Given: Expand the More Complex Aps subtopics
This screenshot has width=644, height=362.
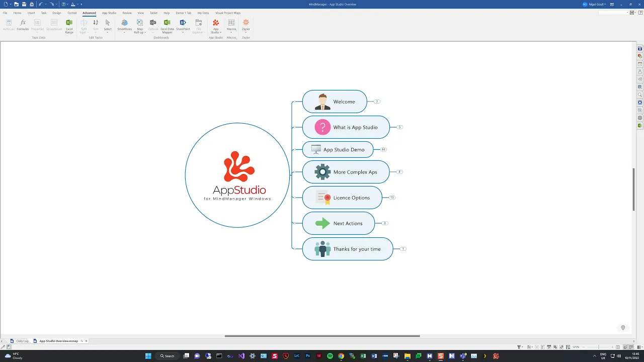Looking at the screenshot, I should click(399, 172).
